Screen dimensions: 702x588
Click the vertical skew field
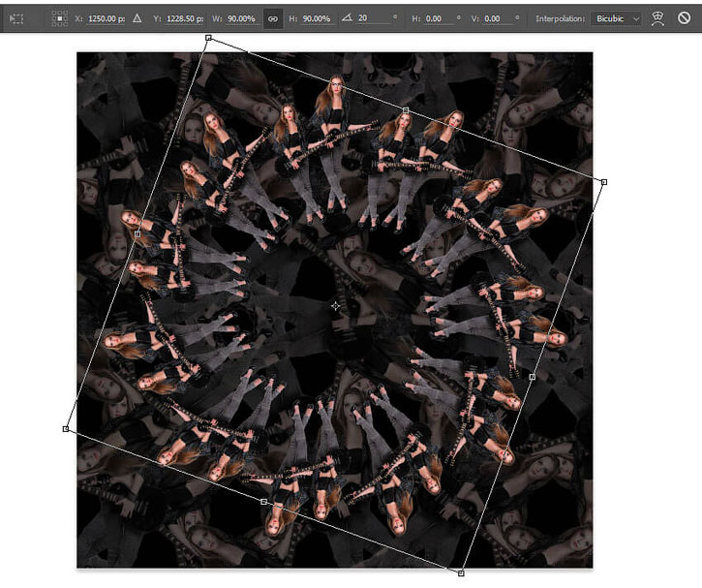[x=498, y=18]
